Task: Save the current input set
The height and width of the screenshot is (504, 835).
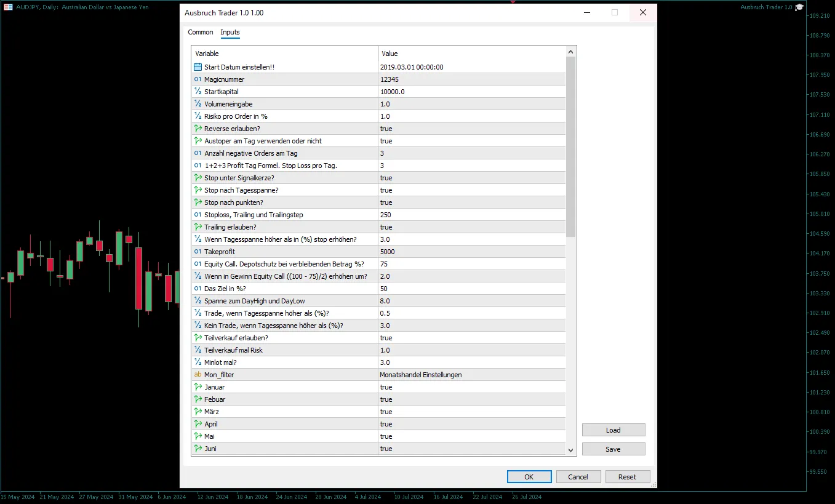Action: tap(613, 449)
